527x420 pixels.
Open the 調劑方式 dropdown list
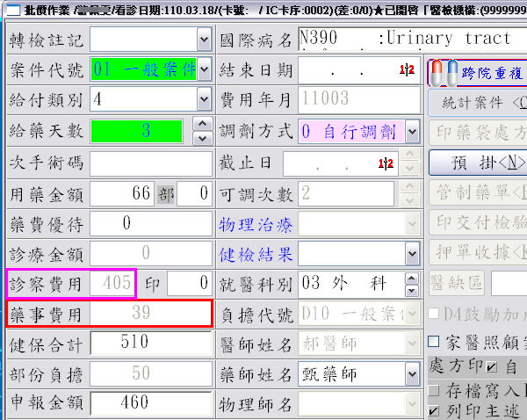coord(412,132)
